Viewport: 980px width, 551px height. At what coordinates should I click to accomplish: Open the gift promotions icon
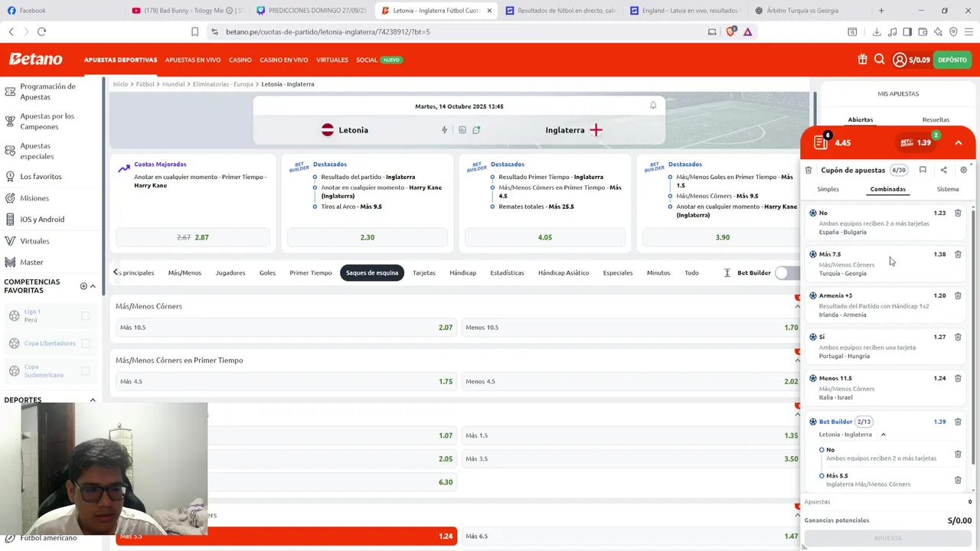[x=862, y=60]
